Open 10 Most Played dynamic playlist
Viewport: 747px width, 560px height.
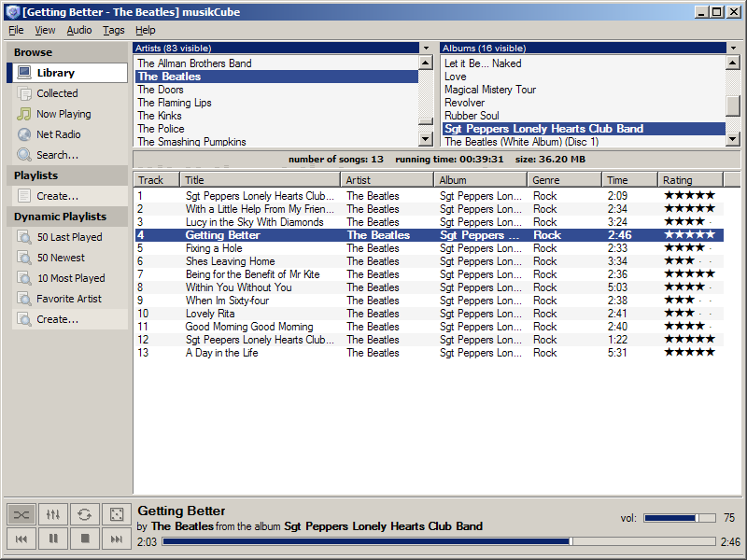click(x=70, y=278)
